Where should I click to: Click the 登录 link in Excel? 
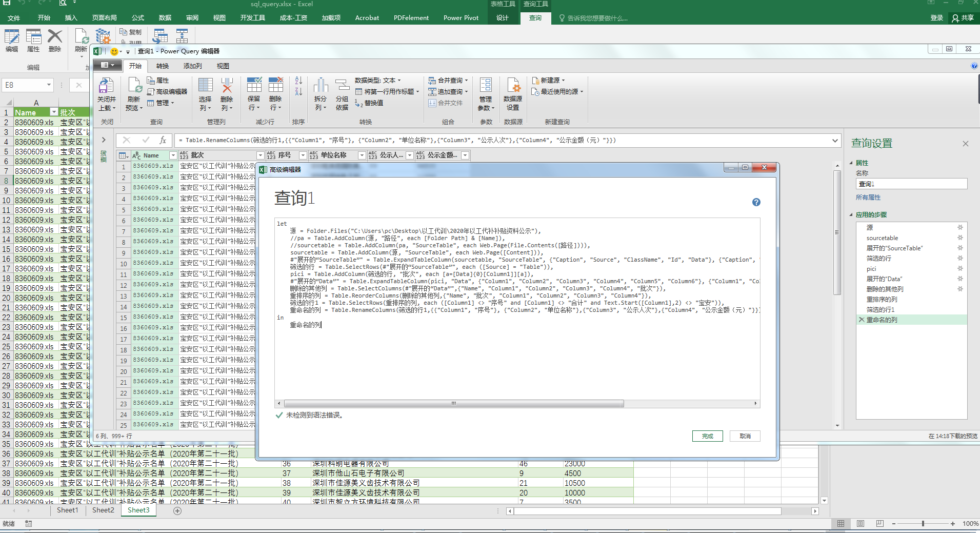(936, 18)
